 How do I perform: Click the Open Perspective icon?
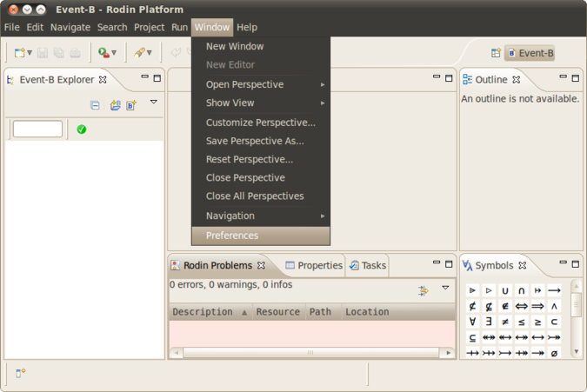pyautogui.click(x=496, y=53)
